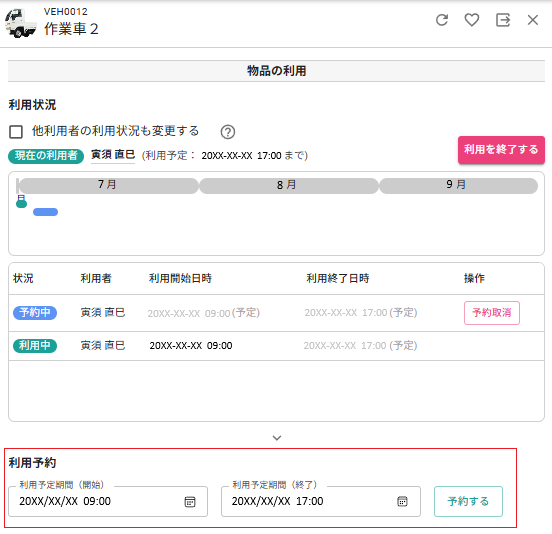Select the 7月 timeline month bar
The width and height of the screenshot is (552, 534).
[108, 185]
